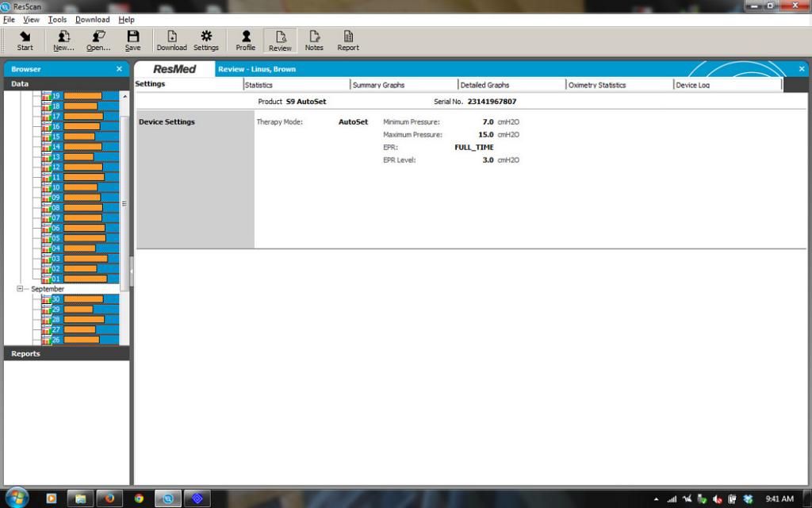Click the September month label
The width and height of the screenshot is (812, 508).
(x=48, y=289)
